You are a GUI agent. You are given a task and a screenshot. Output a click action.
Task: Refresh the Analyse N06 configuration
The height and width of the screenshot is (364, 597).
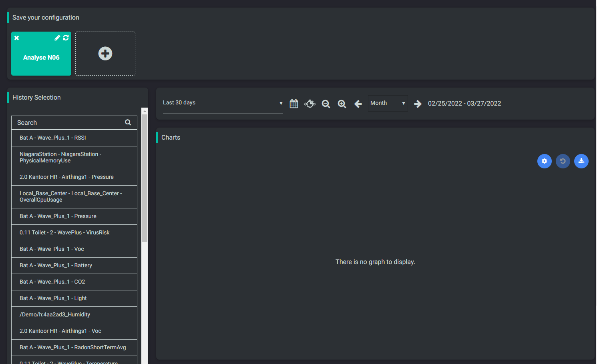point(66,38)
